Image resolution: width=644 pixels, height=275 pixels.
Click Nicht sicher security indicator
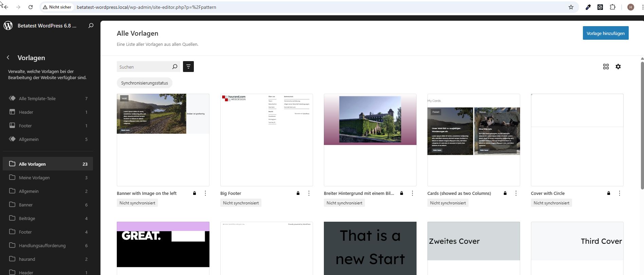point(57,7)
